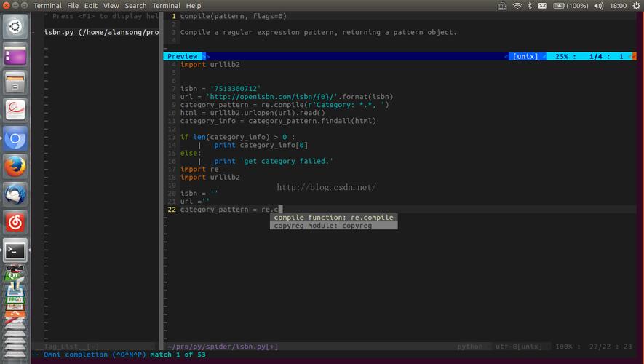Click the 'if len(category_info) > 0 :' line

tap(237, 137)
